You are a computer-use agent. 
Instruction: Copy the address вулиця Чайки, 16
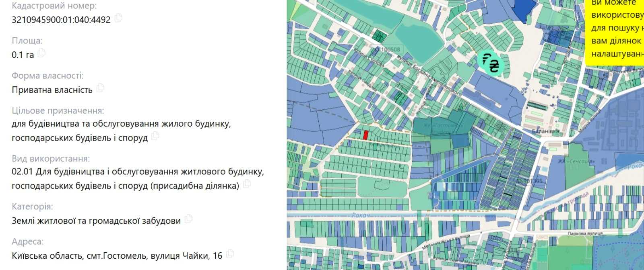pos(230,254)
